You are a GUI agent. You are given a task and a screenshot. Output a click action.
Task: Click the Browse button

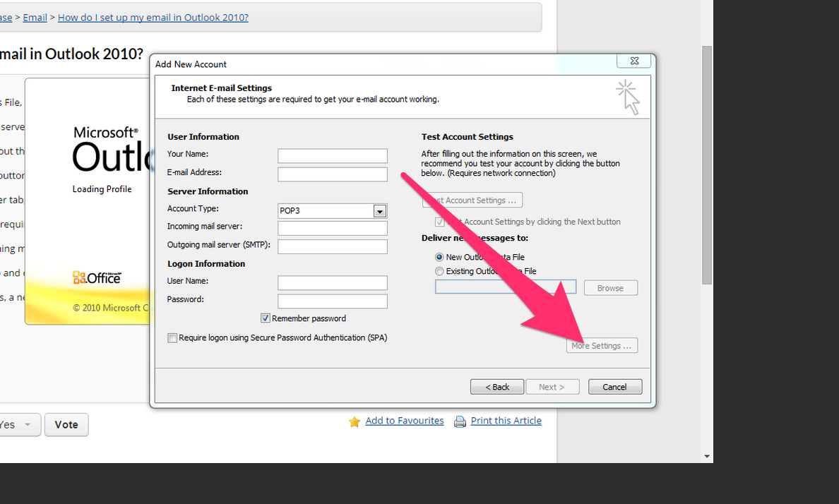[x=610, y=287]
